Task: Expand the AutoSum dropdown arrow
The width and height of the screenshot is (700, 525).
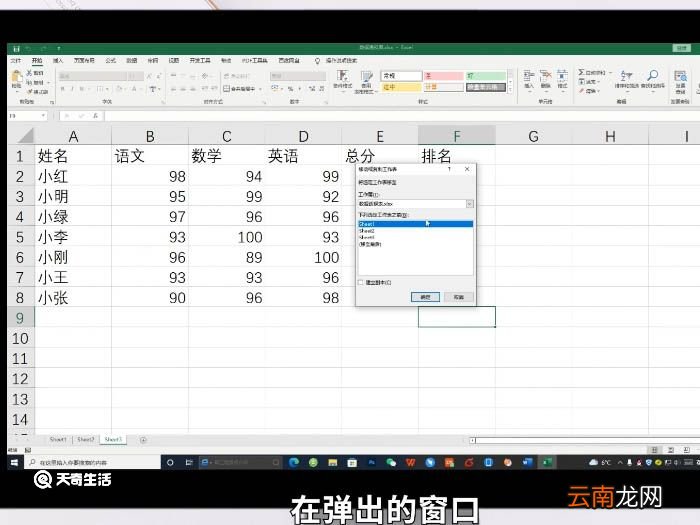Action: point(610,72)
